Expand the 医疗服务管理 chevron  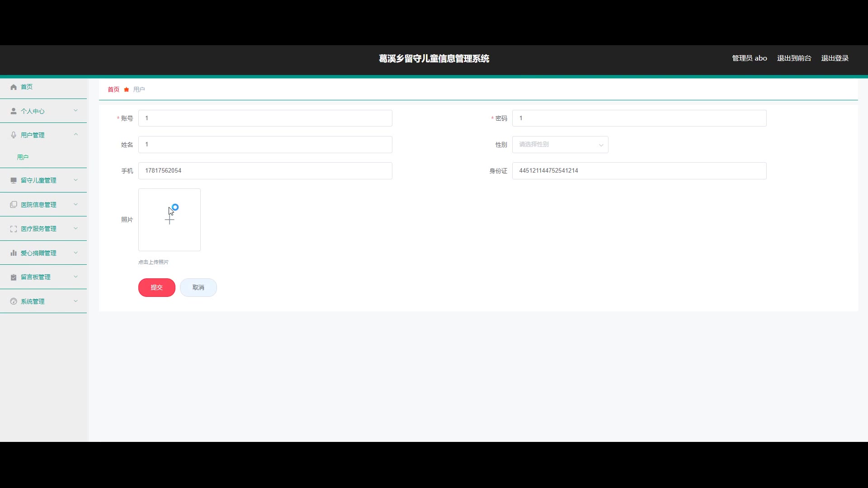point(75,228)
